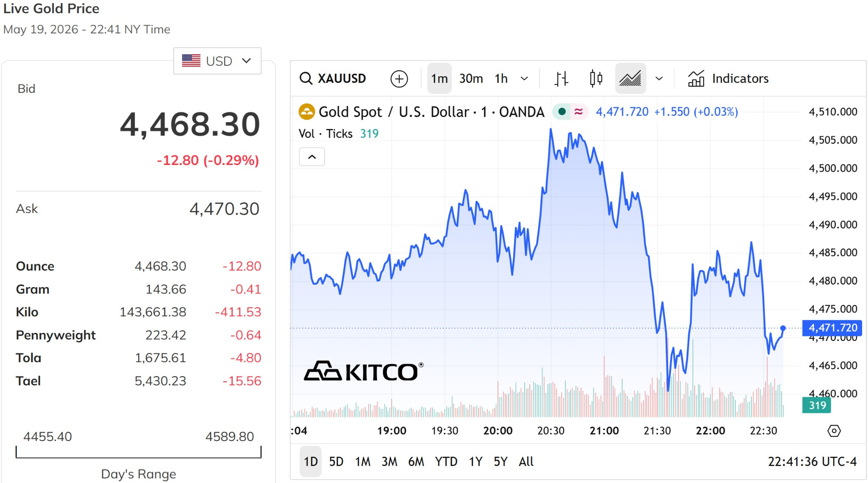Select the 5D range tab
Viewport: 868px width, 483px height.
336,461
